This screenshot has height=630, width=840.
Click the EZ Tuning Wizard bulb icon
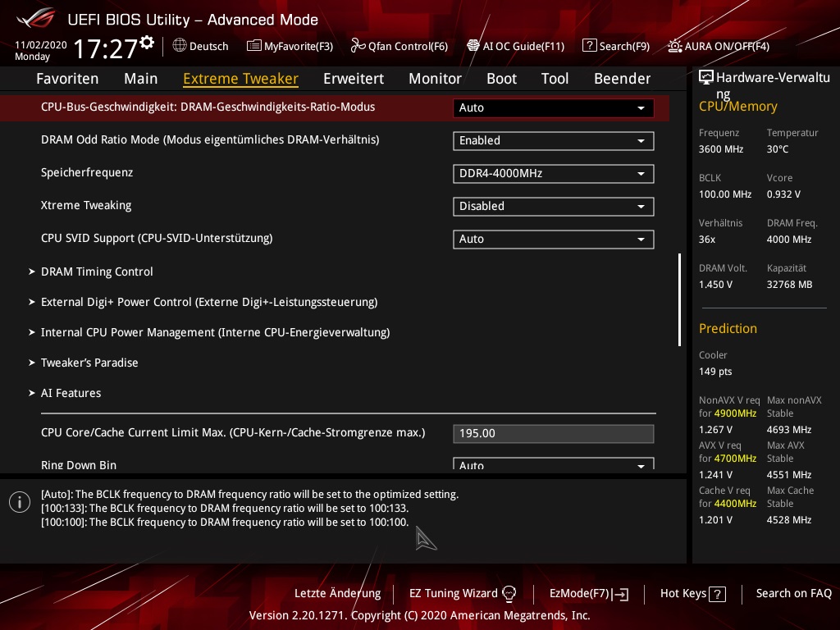point(509,594)
